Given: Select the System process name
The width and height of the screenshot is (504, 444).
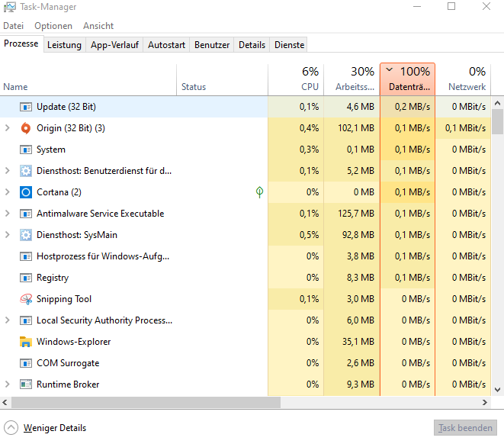Looking at the screenshot, I should point(51,150).
